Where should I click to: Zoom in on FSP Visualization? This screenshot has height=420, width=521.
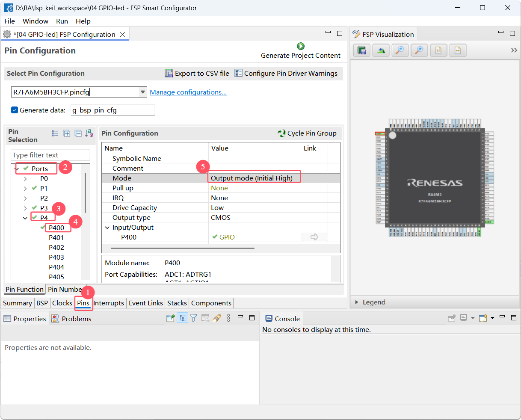(419, 50)
